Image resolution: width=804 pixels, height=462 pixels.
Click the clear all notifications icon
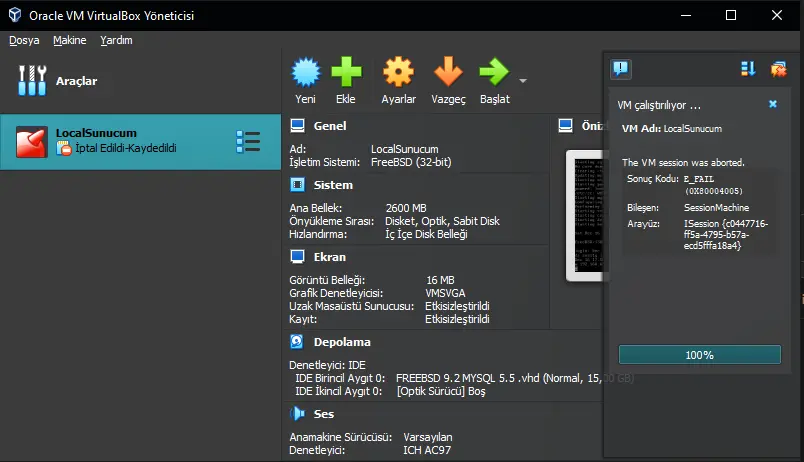coord(778,68)
